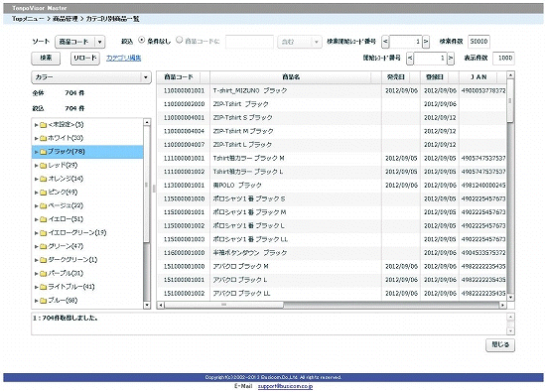Screen dimensions: 546x392
Task: Expand the red folder (29)
Action: (36, 166)
